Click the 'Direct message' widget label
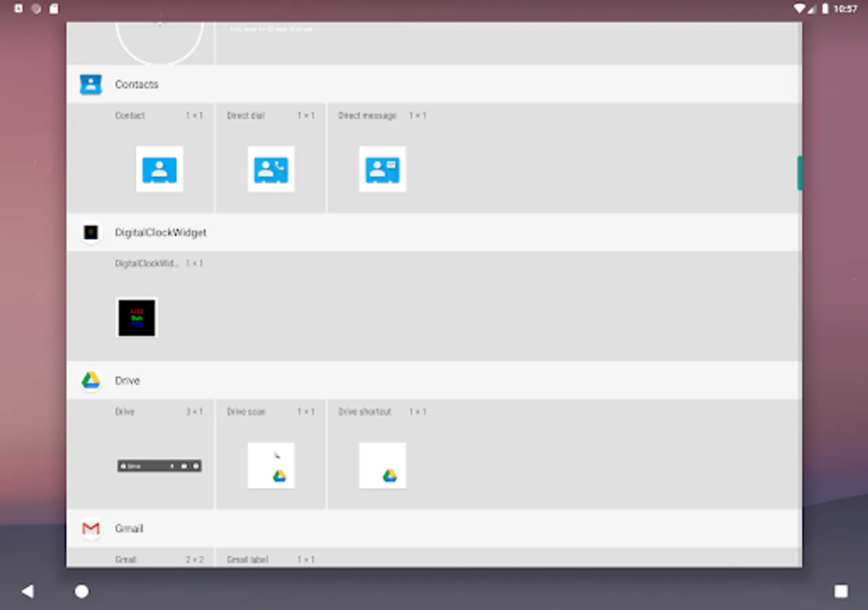868x610 pixels. point(368,116)
